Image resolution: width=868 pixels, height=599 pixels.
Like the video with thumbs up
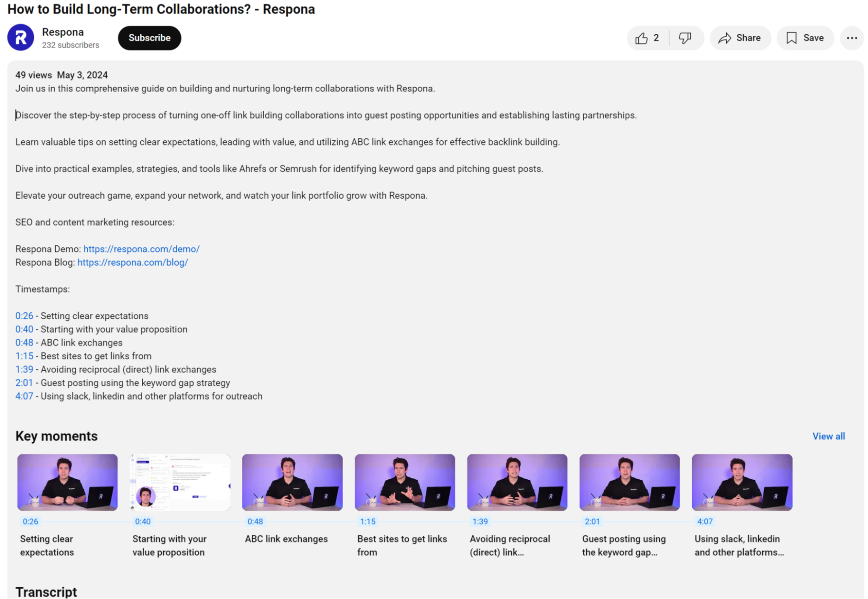click(x=647, y=38)
